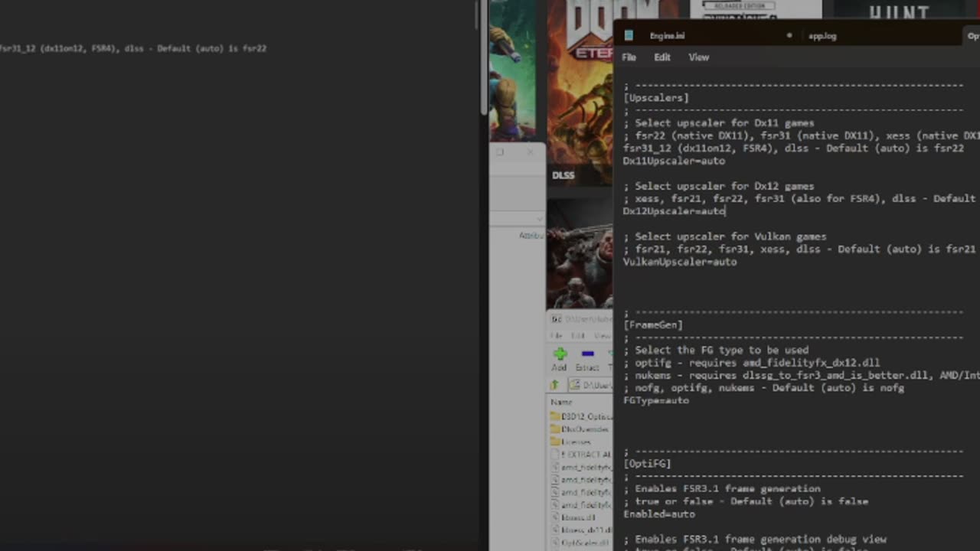Place the cursor on the VulkanUpscaler=auto line
Screen dimensions: 980x551
coord(680,262)
